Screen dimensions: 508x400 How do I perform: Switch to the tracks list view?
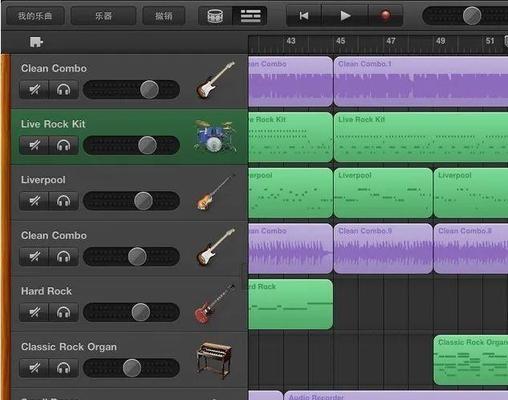click(250, 16)
